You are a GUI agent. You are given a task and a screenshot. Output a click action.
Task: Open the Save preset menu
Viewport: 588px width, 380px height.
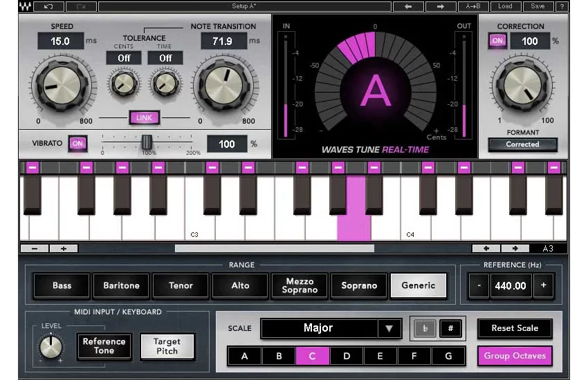pyautogui.click(x=538, y=6)
